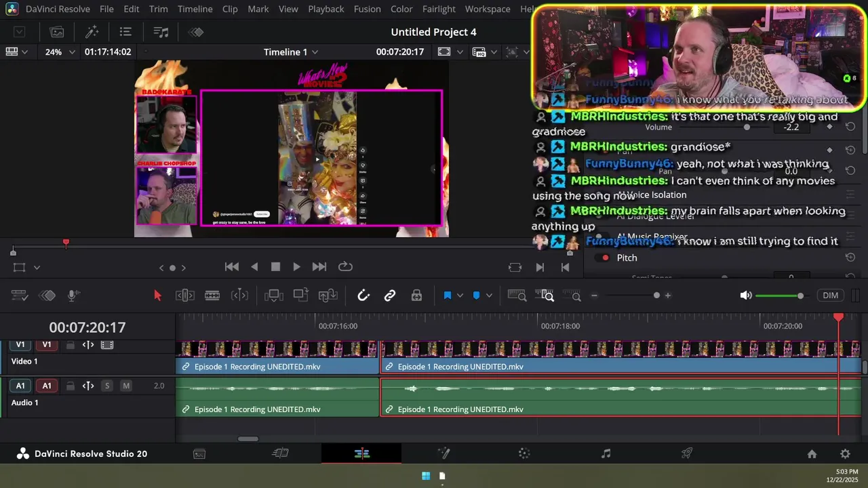The width and height of the screenshot is (868, 488).
Task: Click Go to first frame button
Action: (232, 267)
